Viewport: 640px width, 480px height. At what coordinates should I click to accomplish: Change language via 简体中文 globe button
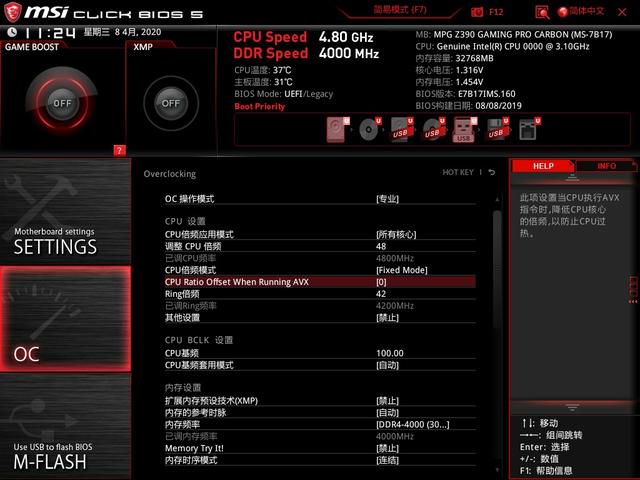click(x=581, y=11)
